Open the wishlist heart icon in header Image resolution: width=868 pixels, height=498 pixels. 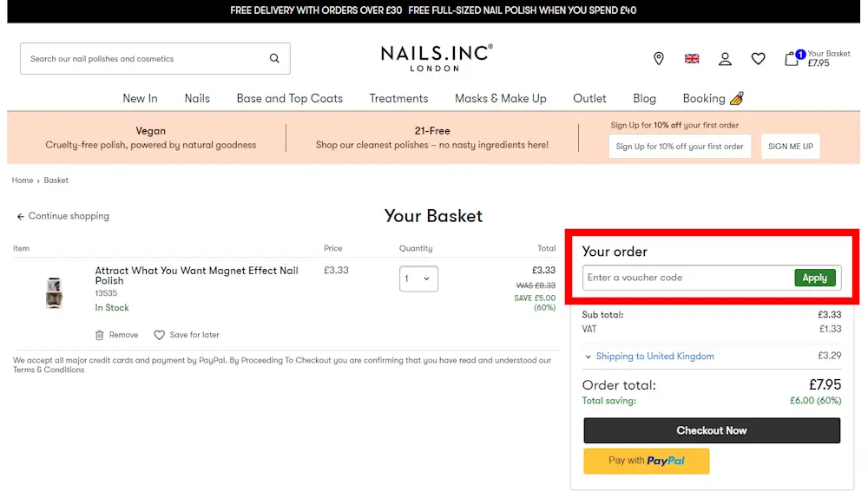tap(759, 59)
